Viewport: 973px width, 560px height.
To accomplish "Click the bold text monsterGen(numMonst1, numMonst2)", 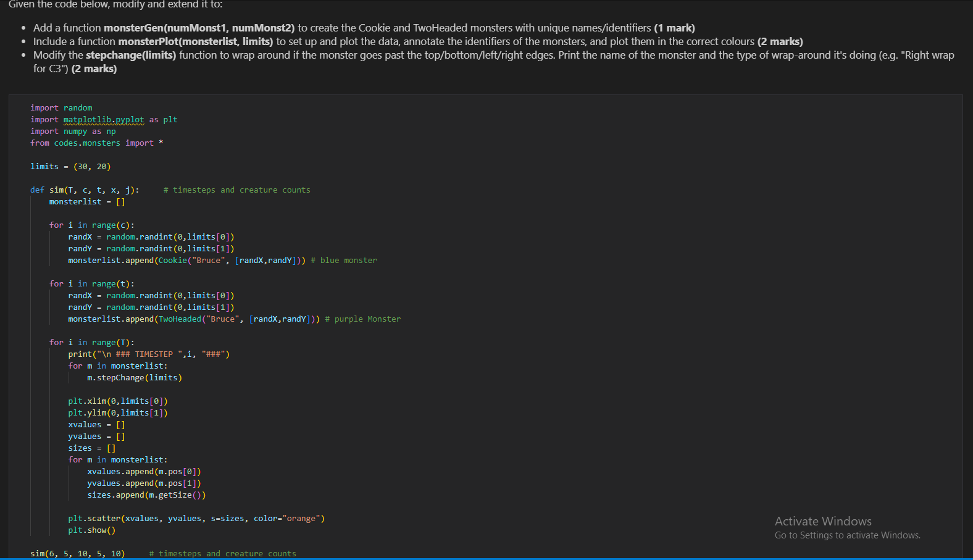I will click(199, 28).
